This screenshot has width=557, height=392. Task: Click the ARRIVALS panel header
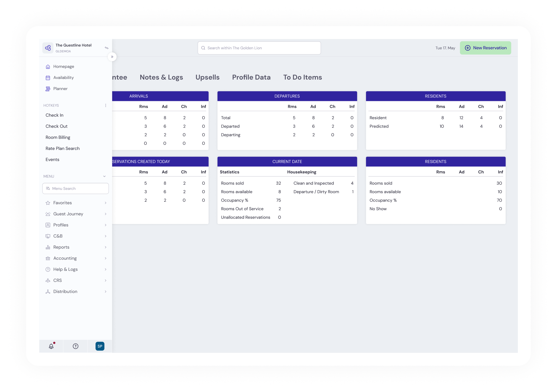point(160,96)
